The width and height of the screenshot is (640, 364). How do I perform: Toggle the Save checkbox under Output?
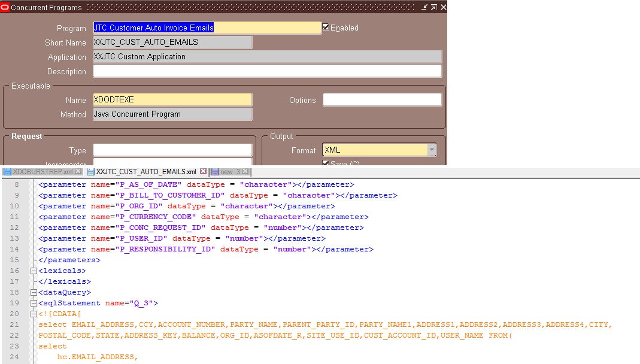coord(326,163)
